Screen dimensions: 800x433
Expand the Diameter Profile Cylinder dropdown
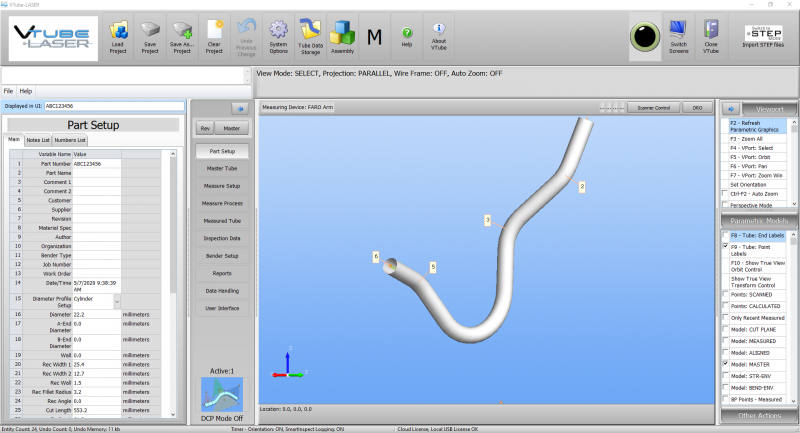click(117, 302)
